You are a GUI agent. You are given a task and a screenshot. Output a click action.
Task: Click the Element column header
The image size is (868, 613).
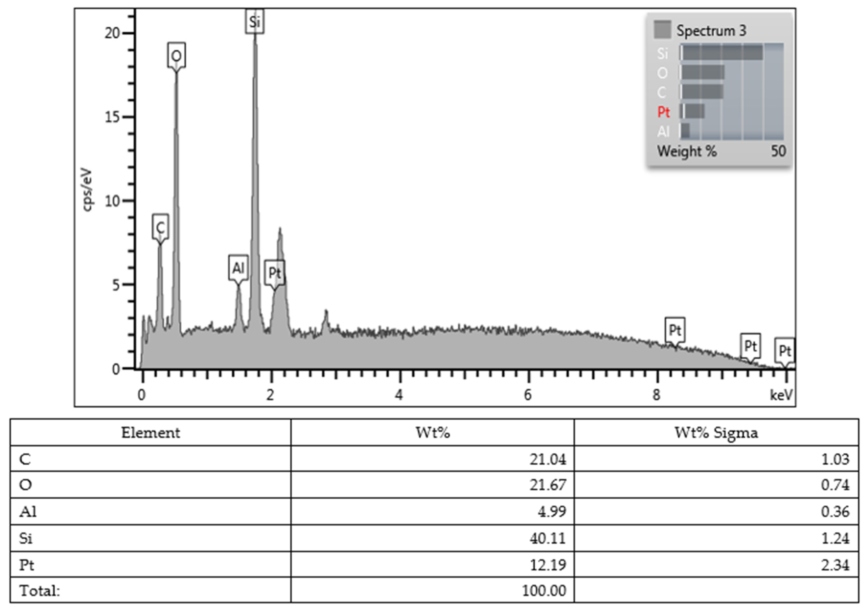[x=151, y=433]
